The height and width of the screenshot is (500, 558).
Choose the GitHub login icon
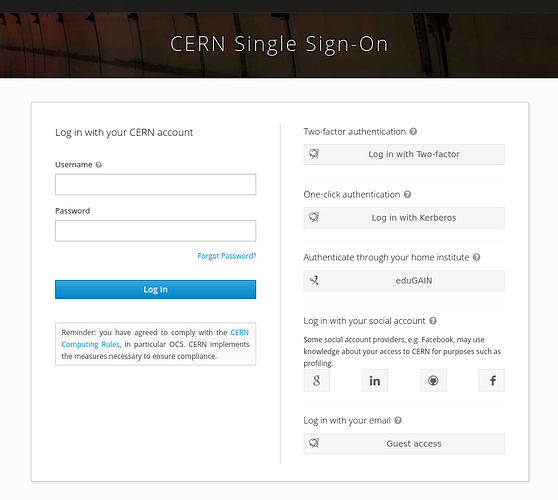tap(433, 380)
